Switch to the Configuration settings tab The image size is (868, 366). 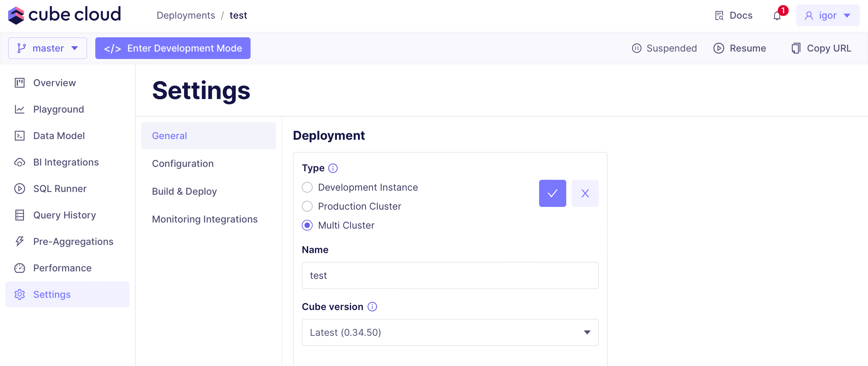click(x=183, y=163)
